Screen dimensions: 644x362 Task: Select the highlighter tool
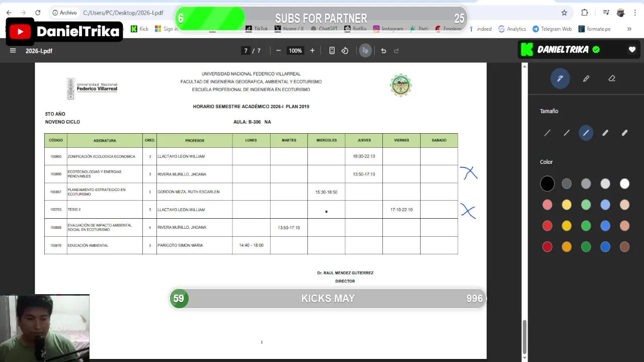[586, 78]
